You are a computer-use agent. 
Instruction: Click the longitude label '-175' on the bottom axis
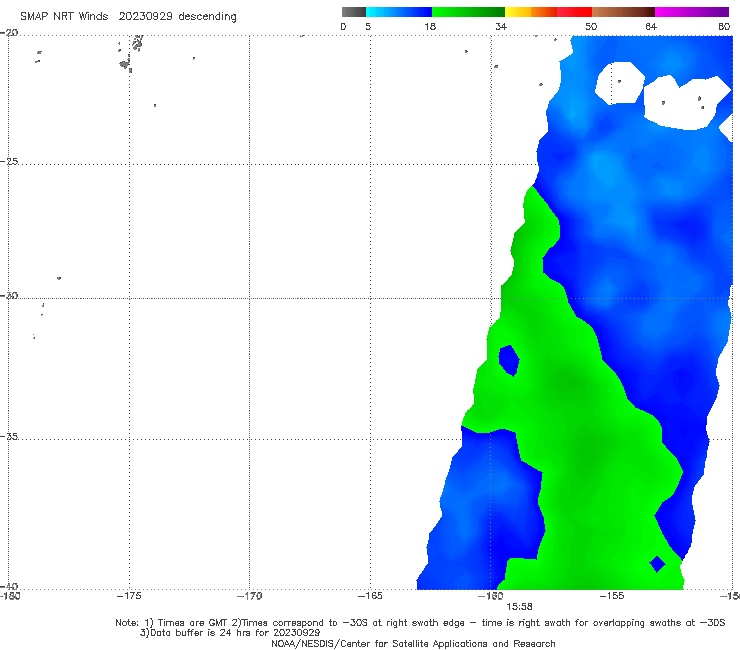point(129,596)
